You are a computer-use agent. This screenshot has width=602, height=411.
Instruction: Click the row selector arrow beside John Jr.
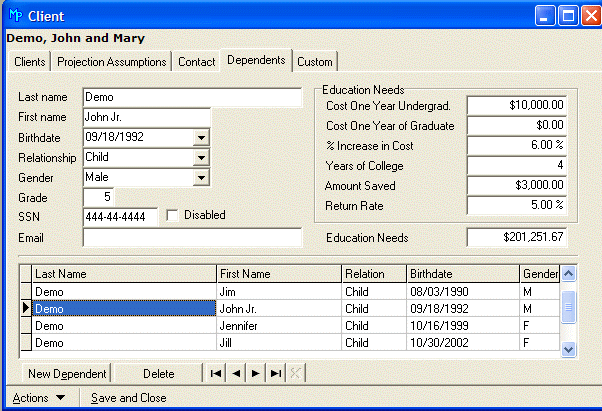[26, 308]
